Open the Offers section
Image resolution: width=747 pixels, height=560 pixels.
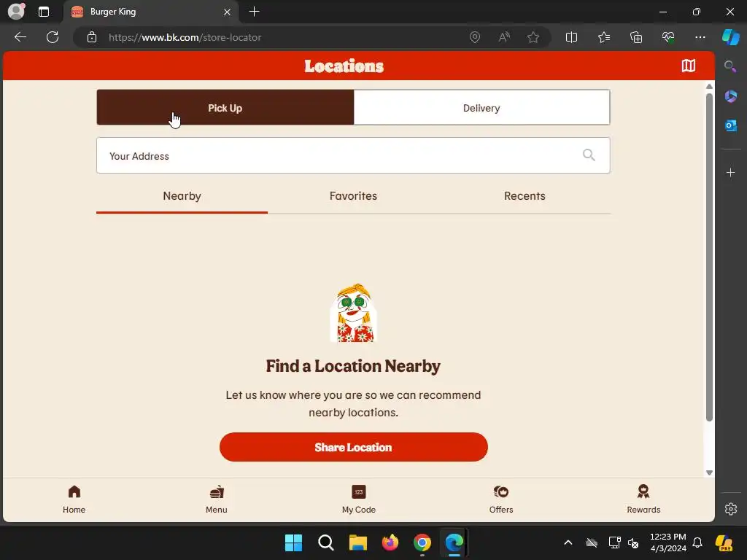tap(501, 499)
